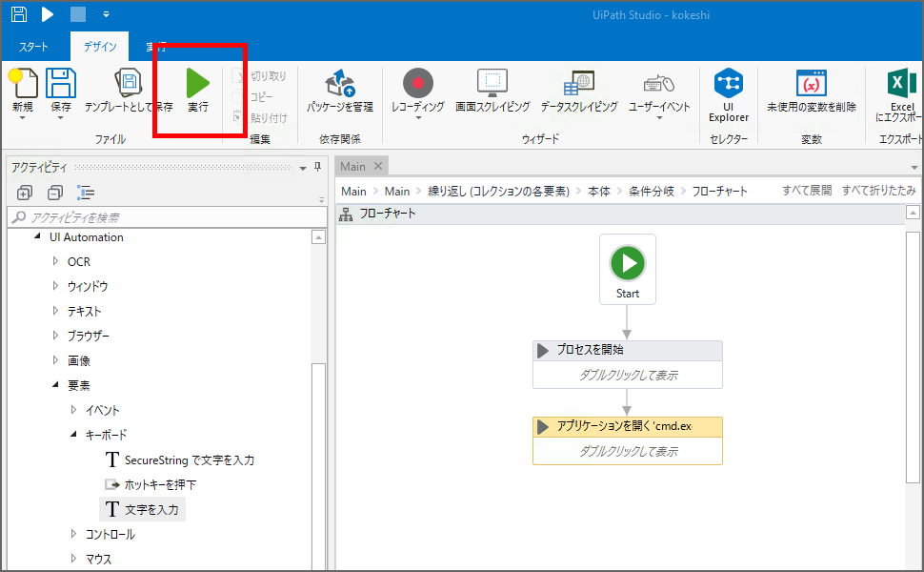The height and width of the screenshot is (572, 924).
Task: Open パッケージを管理 to manage packages
Action: pos(338,92)
